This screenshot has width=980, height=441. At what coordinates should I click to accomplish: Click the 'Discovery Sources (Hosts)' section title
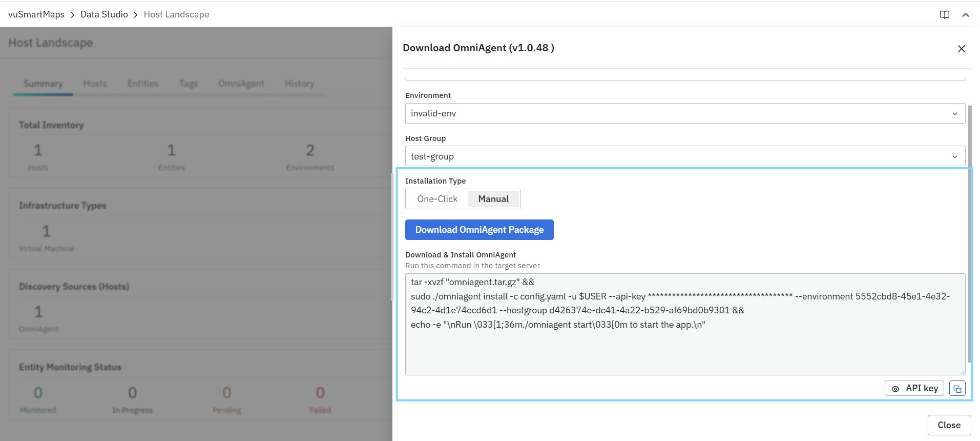74,287
